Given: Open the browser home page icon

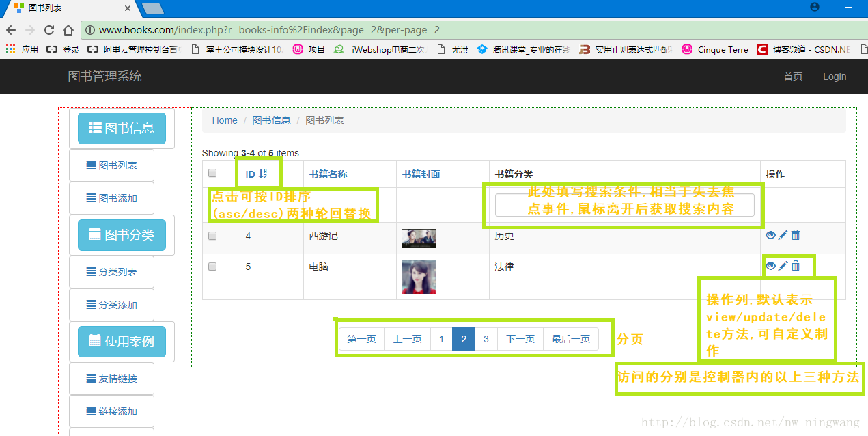Looking at the screenshot, I should 68,30.
